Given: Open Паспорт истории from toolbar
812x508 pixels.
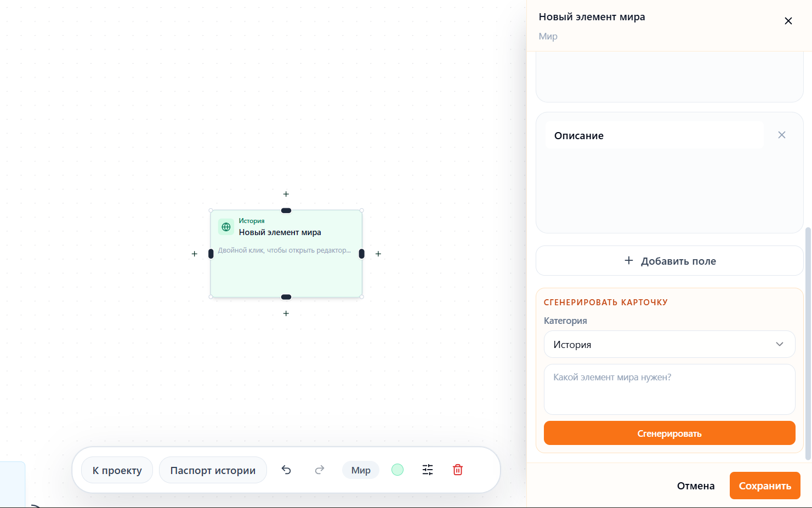Looking at the screenshot, I should 213,470.
